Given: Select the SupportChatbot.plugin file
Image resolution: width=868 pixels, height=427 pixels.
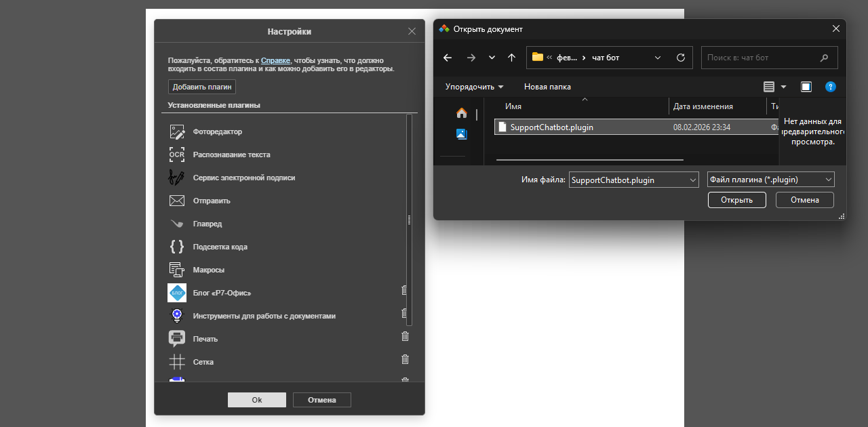Looking at the screenshot, I should (551, 127).
